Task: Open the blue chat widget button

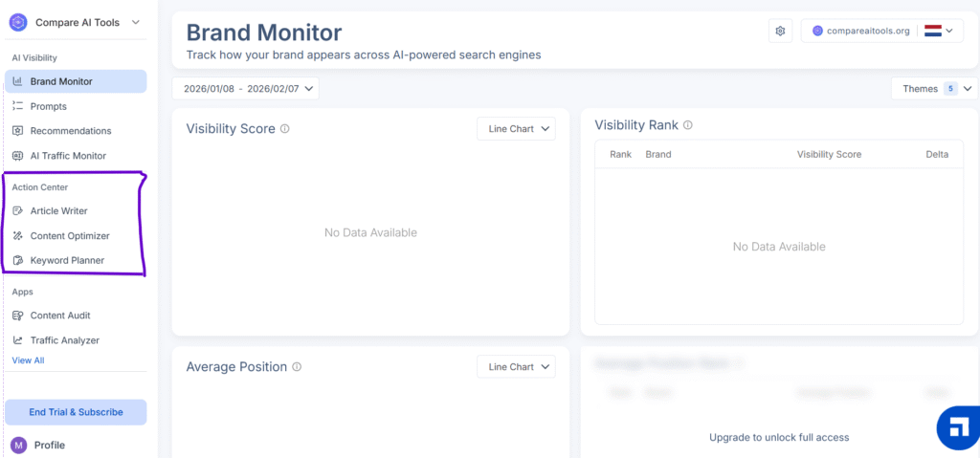Action: (961, 428)
